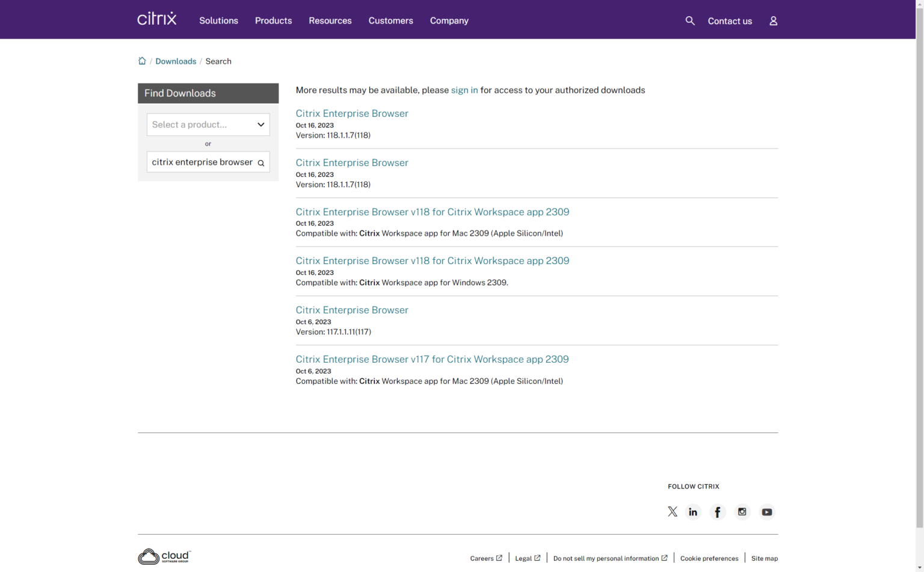This screenshot has width=924, height=572.
Task: Expand the Select a product dropdown
Action: [x=208, y=125]
